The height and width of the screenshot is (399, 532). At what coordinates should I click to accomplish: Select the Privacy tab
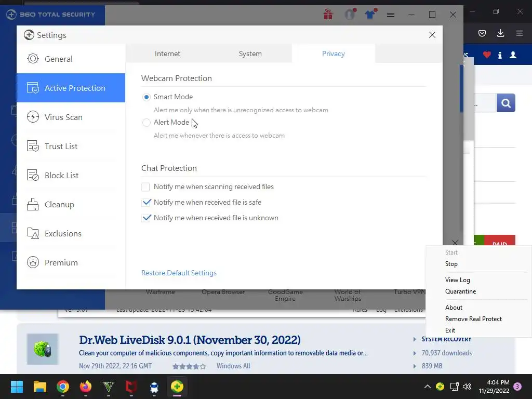[x=334, y=54]
